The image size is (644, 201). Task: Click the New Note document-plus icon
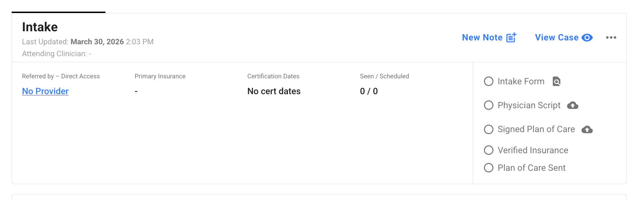pos(511,38)
